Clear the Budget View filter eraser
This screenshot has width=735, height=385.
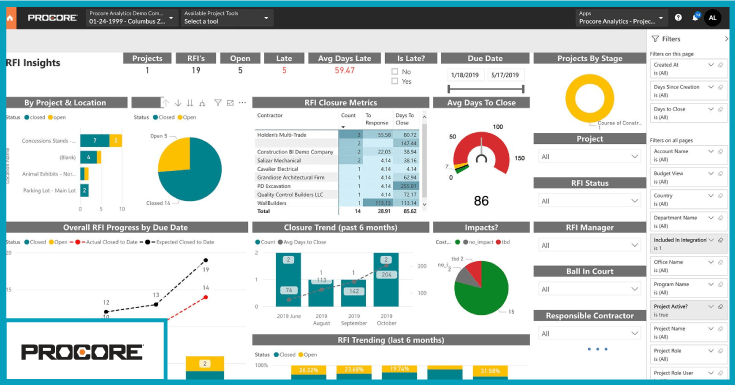(720, 173)
